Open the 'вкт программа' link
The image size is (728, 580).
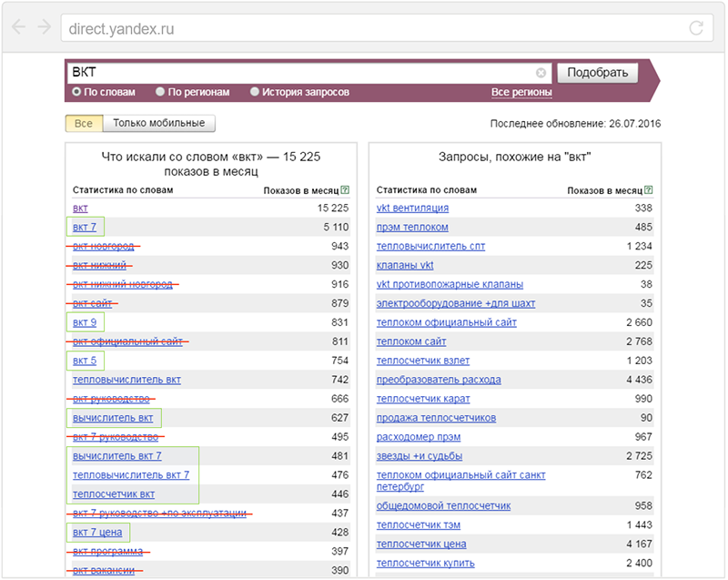tap(107, 551)
